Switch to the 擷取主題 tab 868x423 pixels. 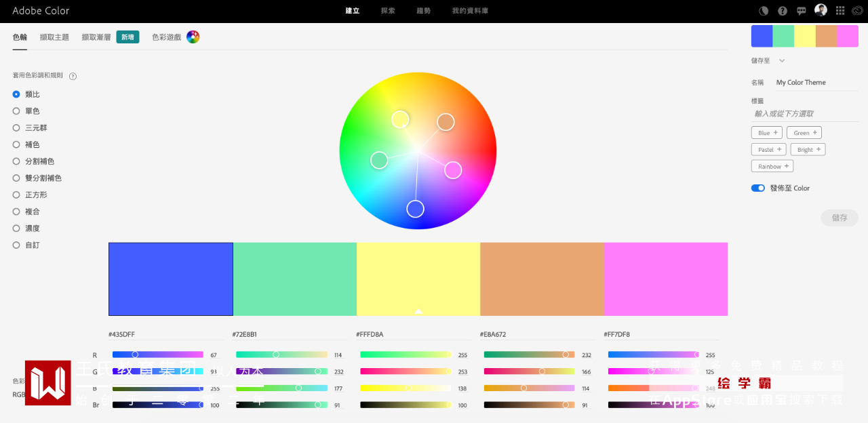(54, 37)
